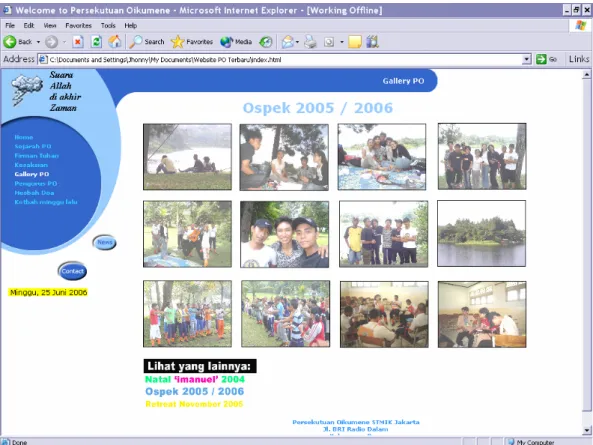The image size is (593, 445).
Task: Expand the Address bar dropdown list
Action: click(x=526, y=59)
